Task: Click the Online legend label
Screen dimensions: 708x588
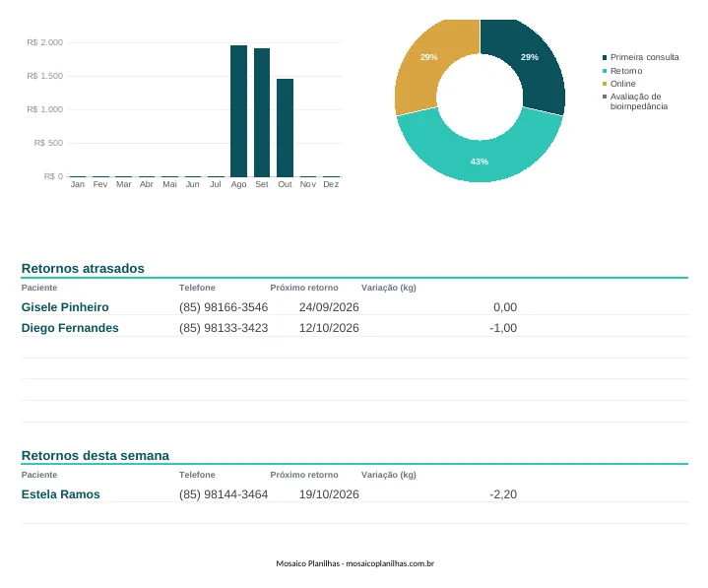Action: coord(623,84)
